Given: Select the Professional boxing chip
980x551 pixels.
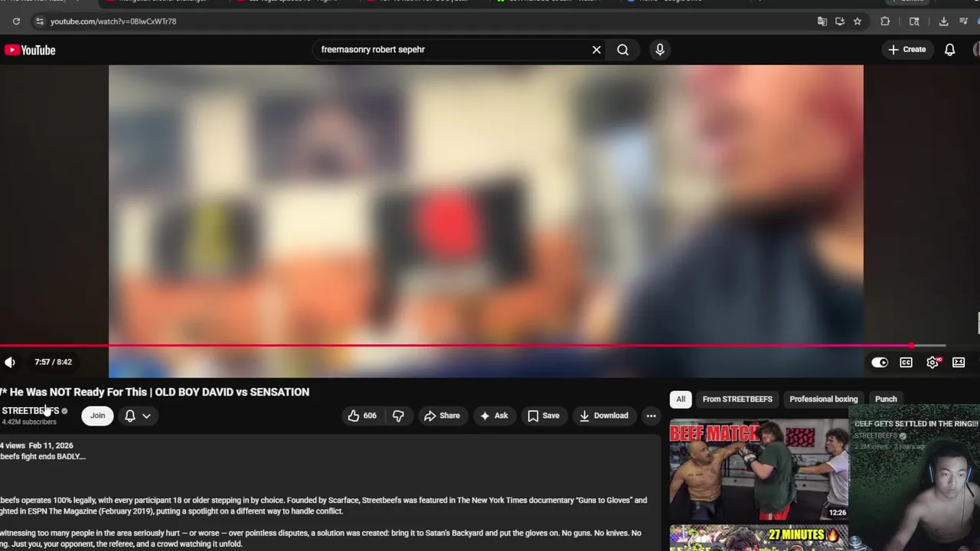Looking at the screenshot, I should pyautogui.click(x=823, y=399).
